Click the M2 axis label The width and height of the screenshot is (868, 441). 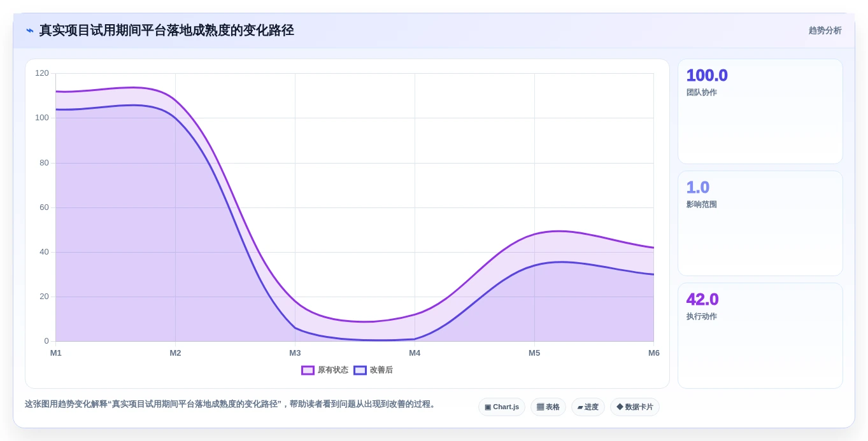click(x=175, y=353)
